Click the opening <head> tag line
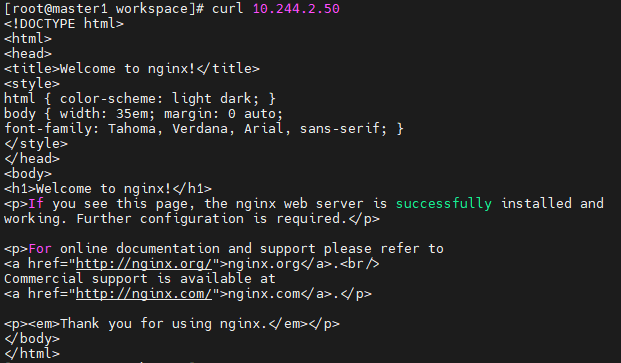The height and width of the screenshot is (363, 621). (28, 54)
